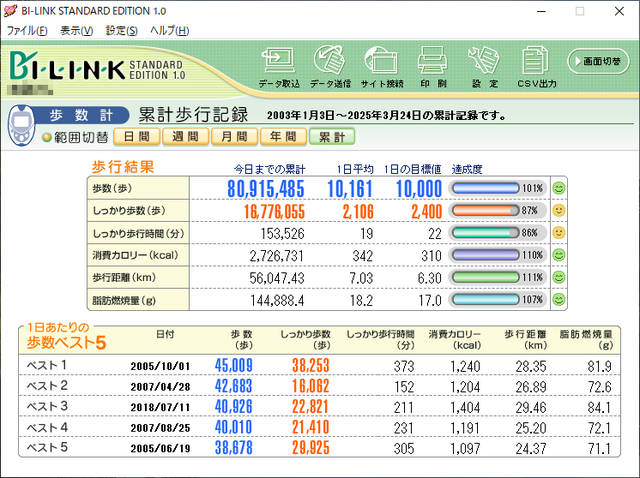Click the date 2018/07/11 in ベスト3

coord(160,407)
